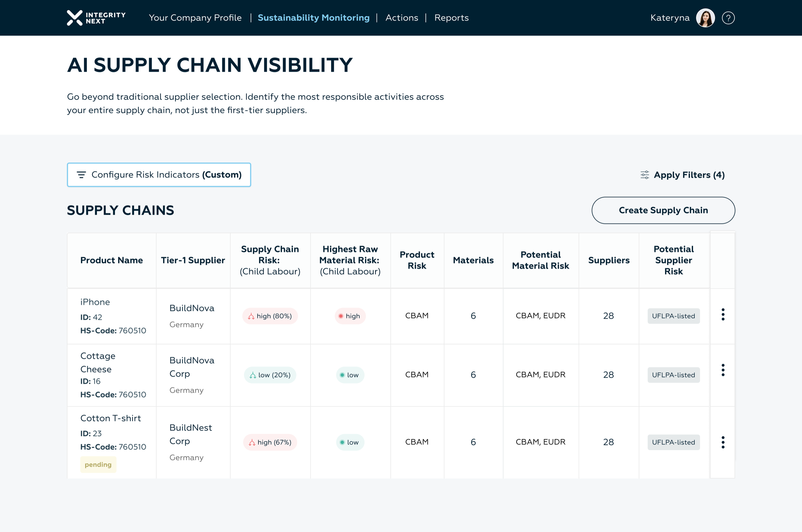Screen dimensions: 802x532
Task: Open the Cottage Cheese product name
Action: pos(98,362)
